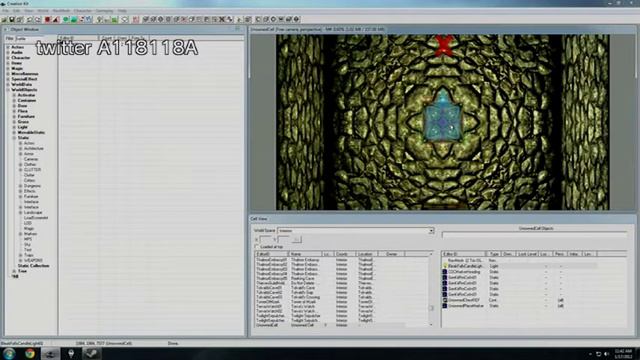Expand the Actors category in Object Window
This screenshot has width=640, height=360.
(8, 47)
